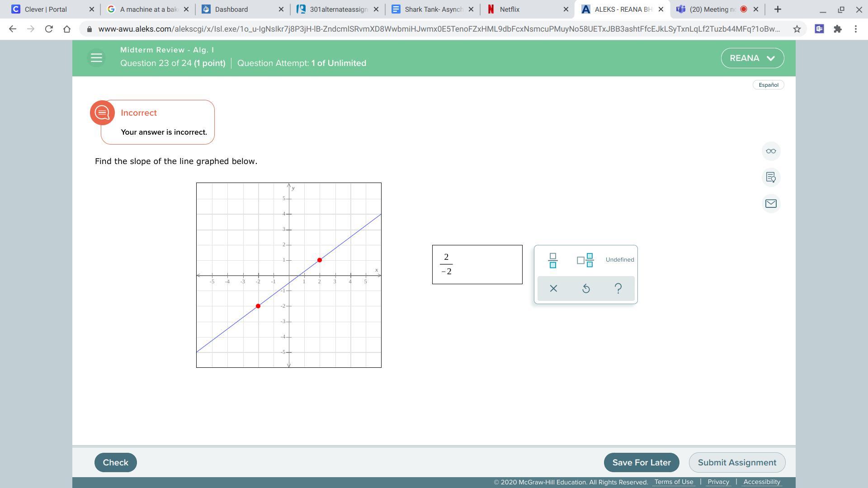Image resolution: width=868 pixels, height=488 pixels.
Task: Insert a fraction template
Action: tap(552, 260)
